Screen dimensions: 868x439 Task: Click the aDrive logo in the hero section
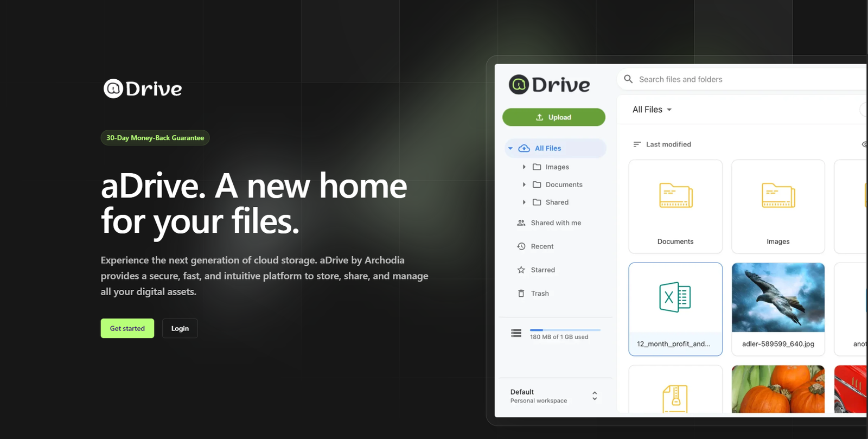point(143,88)
